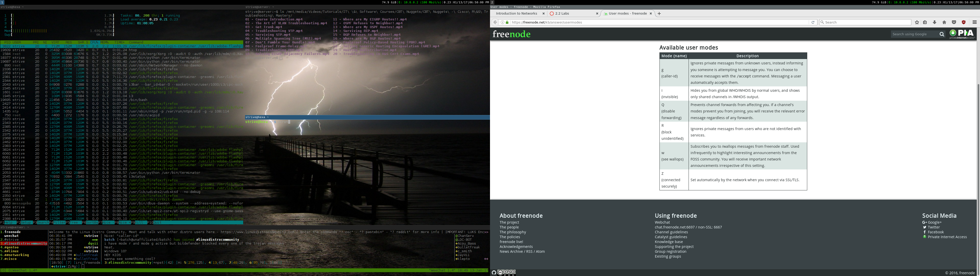Open the Knowledge base link
This screenshot has width=980, height=276.
pyautogui.click(x=668, y=242)
